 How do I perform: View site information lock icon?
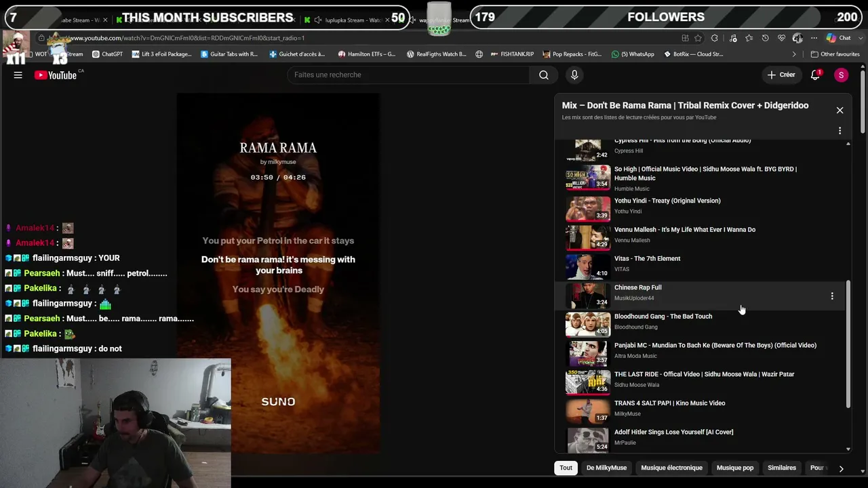click(42, 38)
